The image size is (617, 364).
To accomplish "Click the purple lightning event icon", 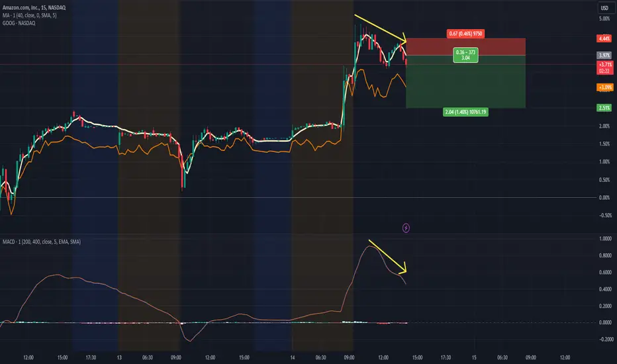I will pos(406,228).
